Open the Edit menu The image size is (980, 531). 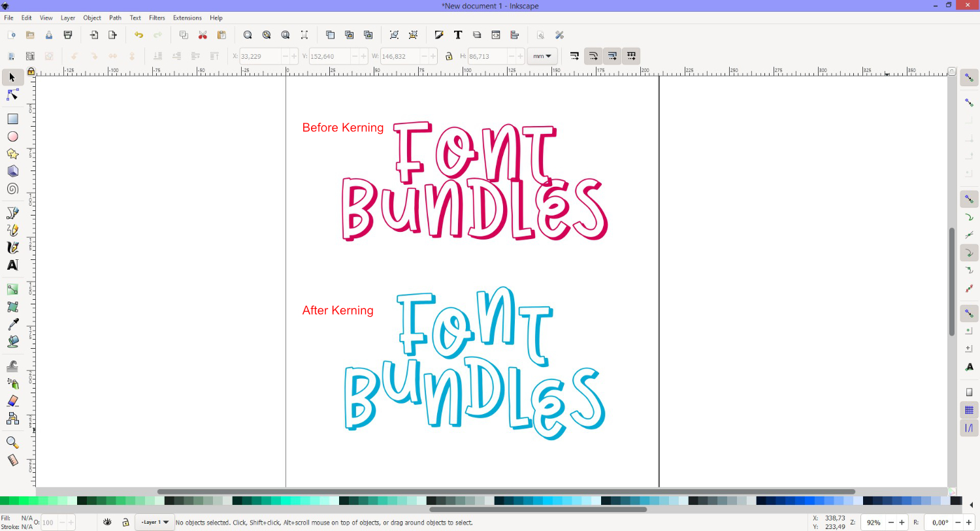(27, 18)
